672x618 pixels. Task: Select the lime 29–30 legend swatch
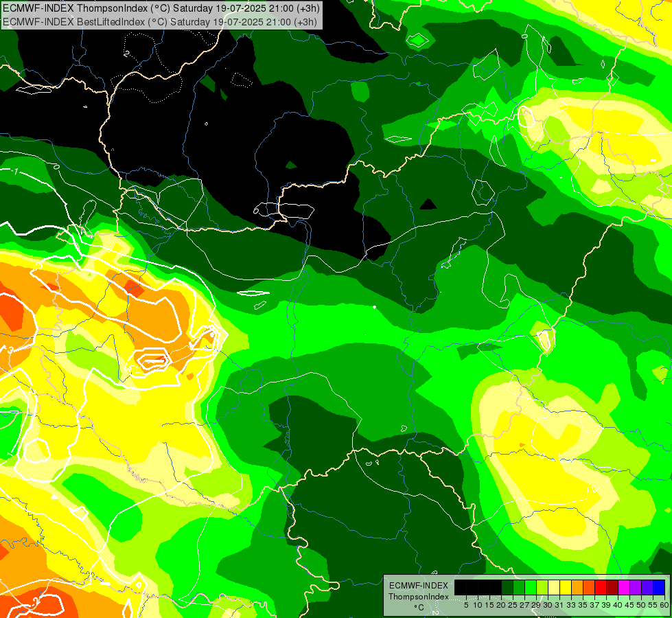[x=542, y=587]
